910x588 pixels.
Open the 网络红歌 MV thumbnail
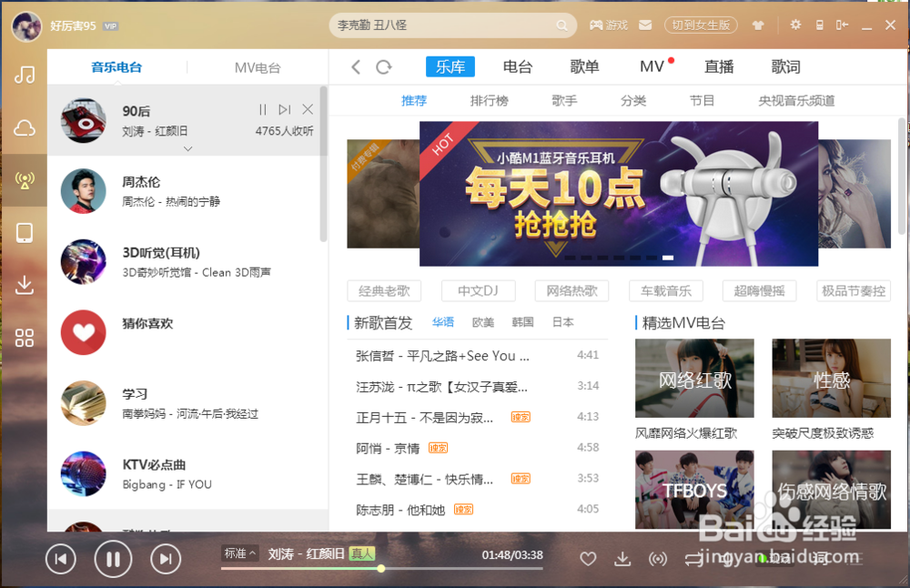point(694,379)
